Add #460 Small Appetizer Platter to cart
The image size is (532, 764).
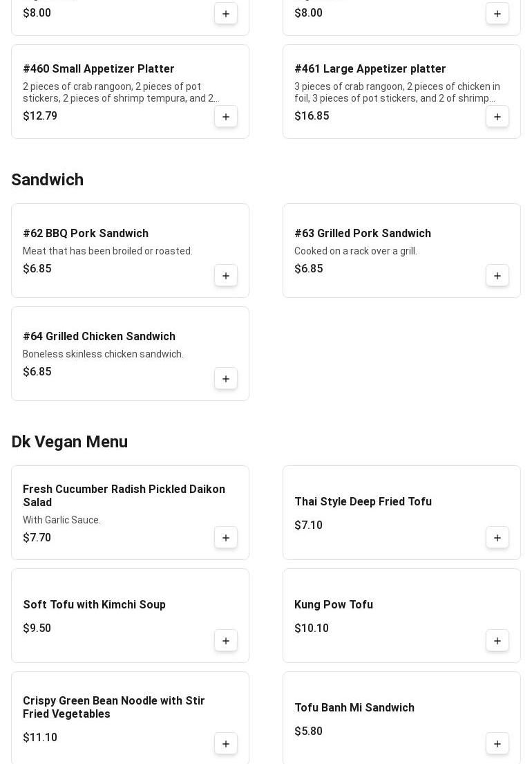point(226,116)
